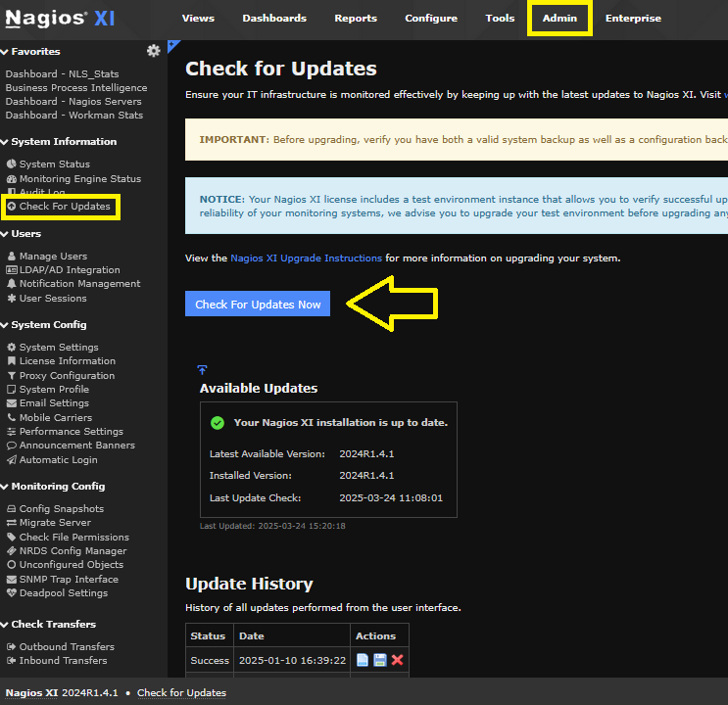Click the Nagios XI footer link
The height and width of the screenshot is (705, 728).
31,692
